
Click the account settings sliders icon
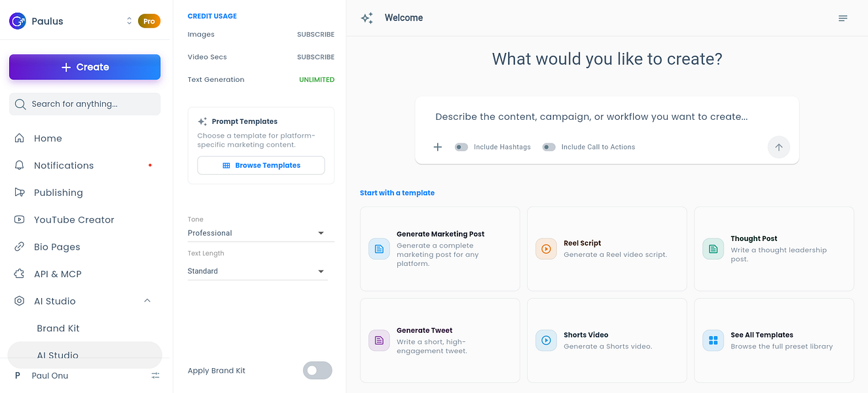tap(155, 376)
